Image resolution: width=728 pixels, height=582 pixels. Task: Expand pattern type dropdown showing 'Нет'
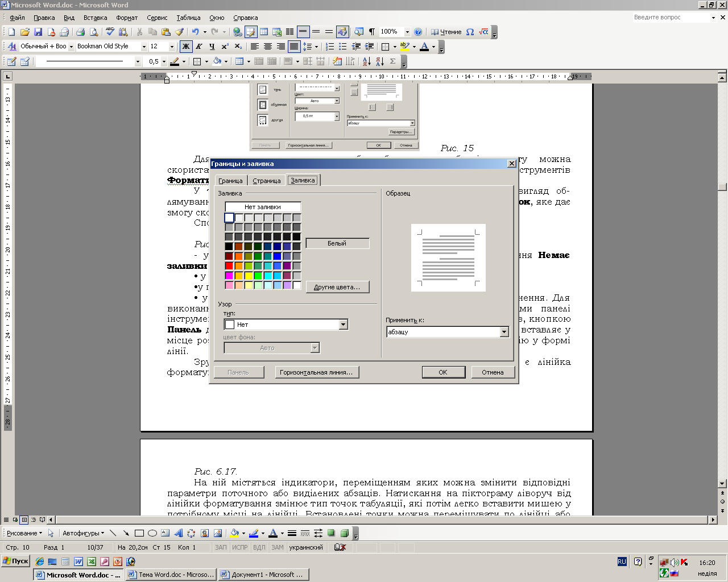[344, 325]
